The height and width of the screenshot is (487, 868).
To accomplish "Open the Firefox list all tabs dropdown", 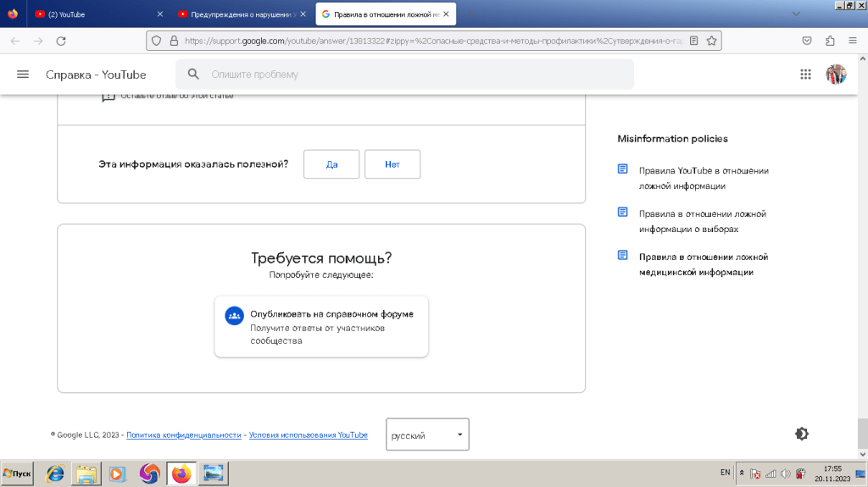I will click(x=795, y=14).
